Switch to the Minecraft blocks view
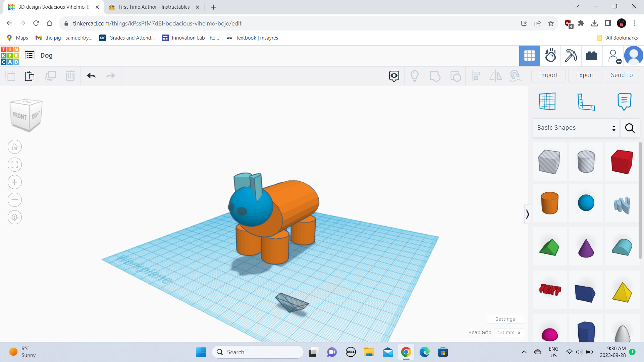This screenshot has height=362, width=644. [x=571, y=55]
